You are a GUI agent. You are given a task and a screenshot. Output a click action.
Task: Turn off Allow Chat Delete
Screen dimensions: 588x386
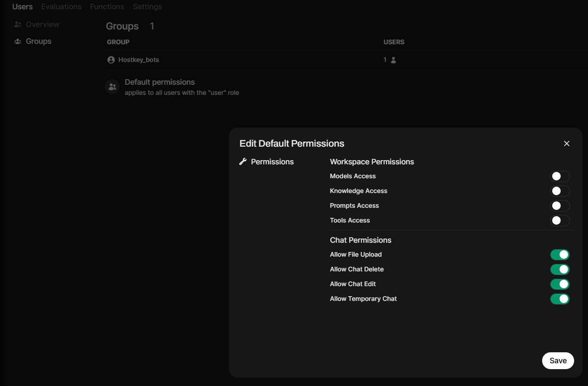560,269
